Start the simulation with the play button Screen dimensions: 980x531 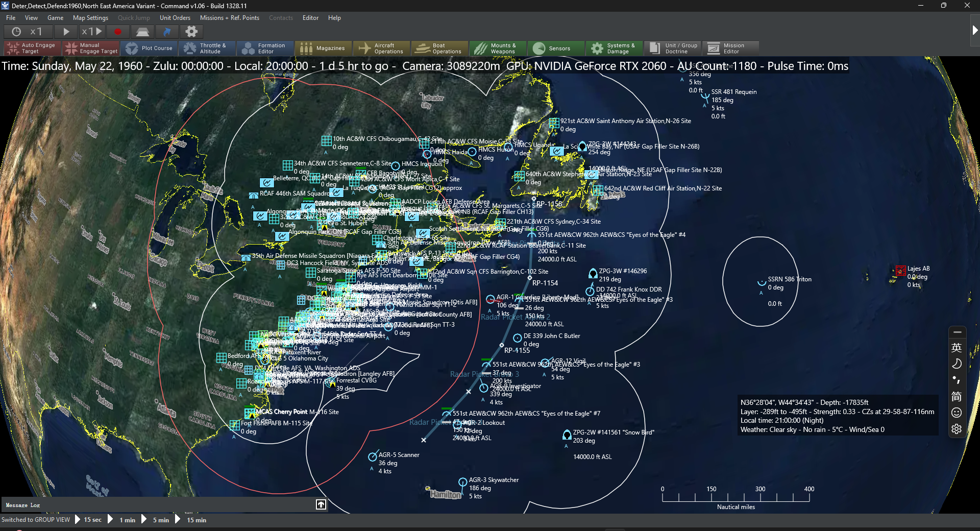point(66,32)
